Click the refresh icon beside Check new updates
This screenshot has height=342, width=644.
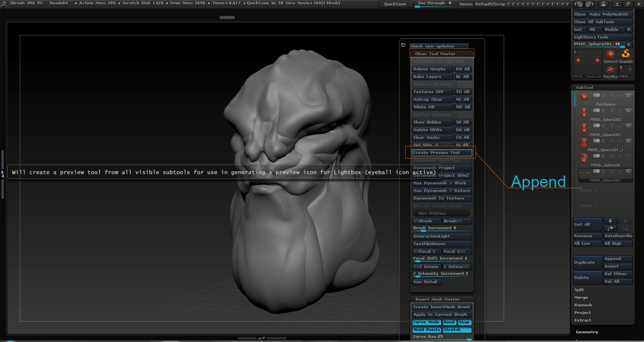(x=403, y=45)
